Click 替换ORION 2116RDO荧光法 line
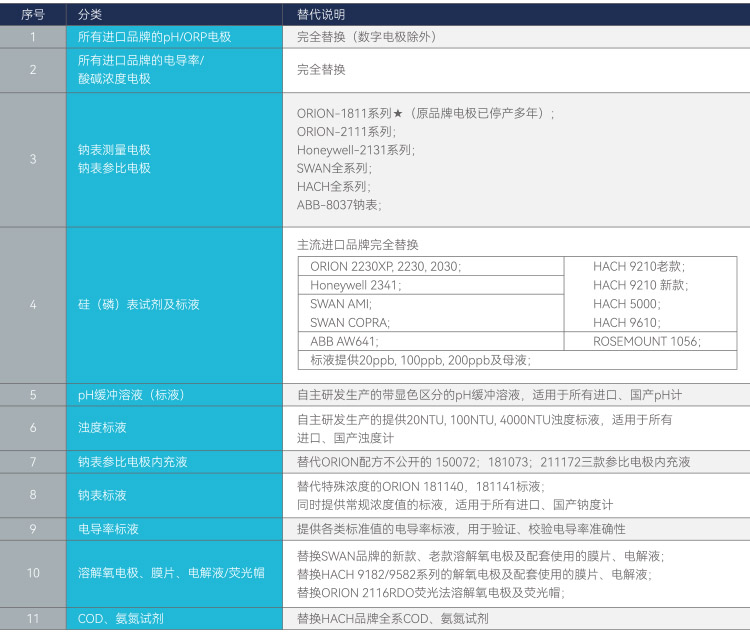 [x=430, y=592]
